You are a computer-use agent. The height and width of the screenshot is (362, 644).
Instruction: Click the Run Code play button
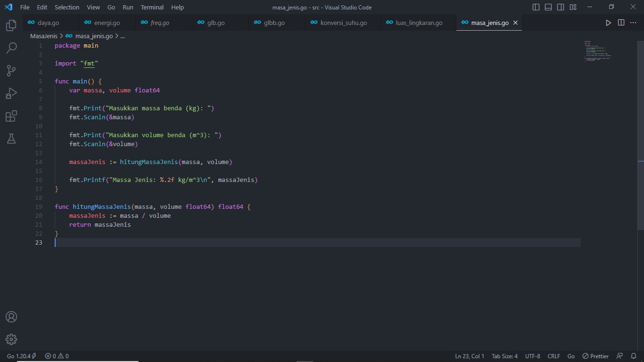(609, 23)
